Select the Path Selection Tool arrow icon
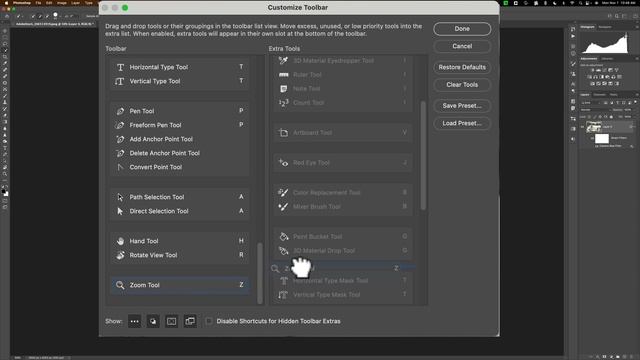The width and height of the screenshot is (640, 360). 120,197
